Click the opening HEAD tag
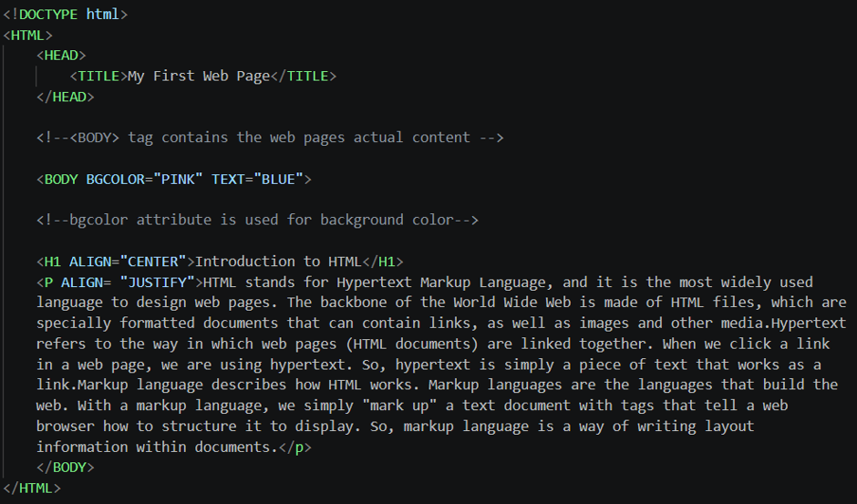 pyautogui.click(x=61, y=56)
